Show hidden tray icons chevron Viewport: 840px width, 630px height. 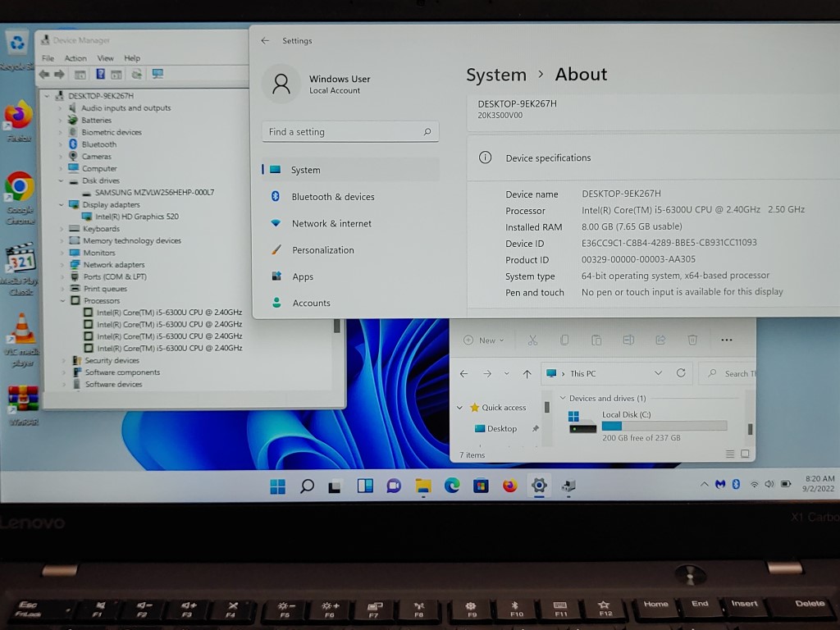[704, 484]
